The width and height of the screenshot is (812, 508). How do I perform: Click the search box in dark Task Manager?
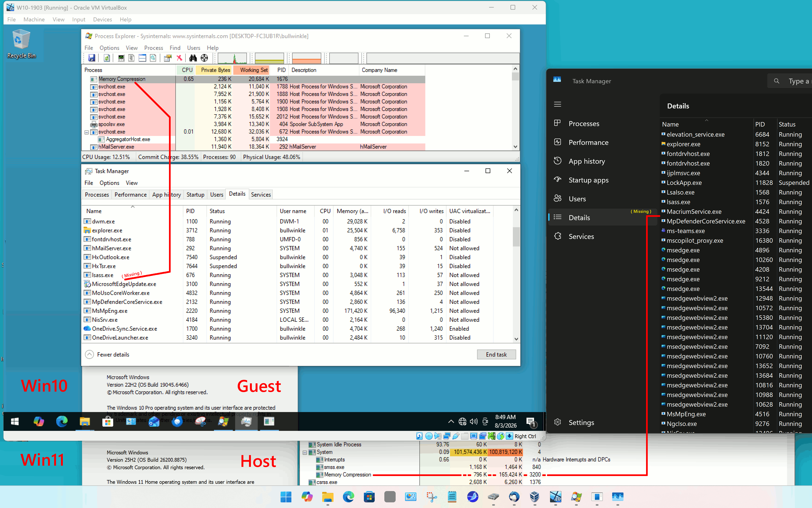[x=790, y=81]
